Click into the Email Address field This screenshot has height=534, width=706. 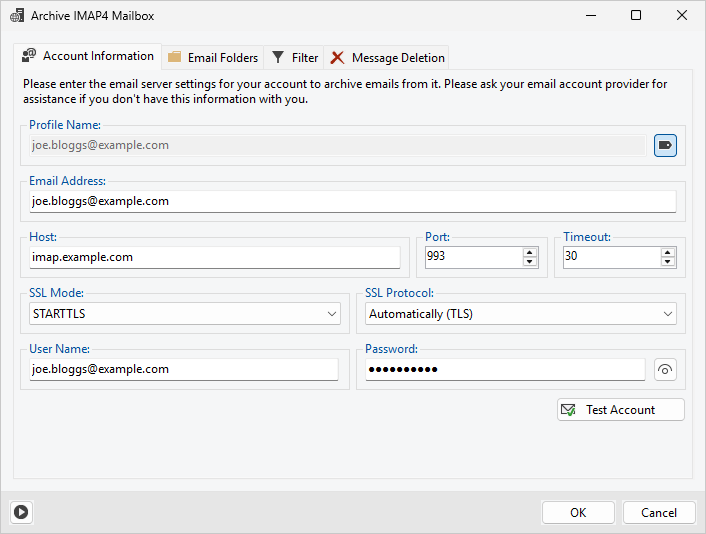(x=352, y=201)
